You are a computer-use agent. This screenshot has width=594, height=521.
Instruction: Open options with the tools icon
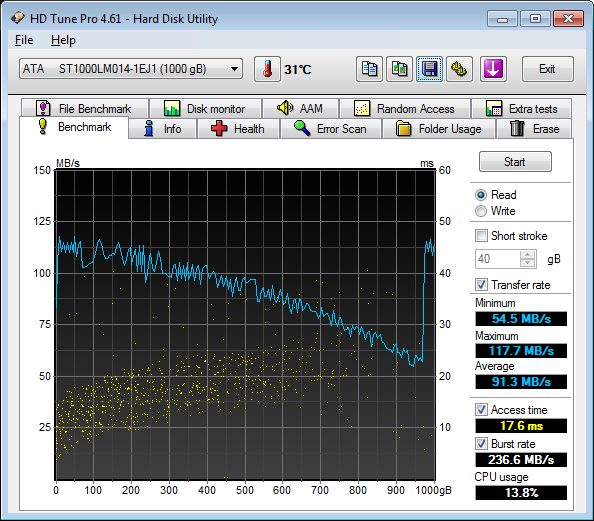tap(459, 69)
